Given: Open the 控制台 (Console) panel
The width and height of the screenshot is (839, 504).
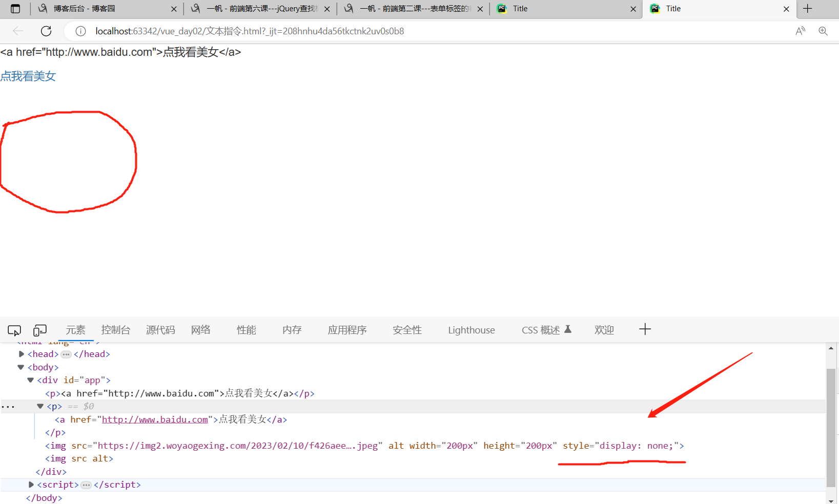Looking at the screenshot, I should point(116,330).
